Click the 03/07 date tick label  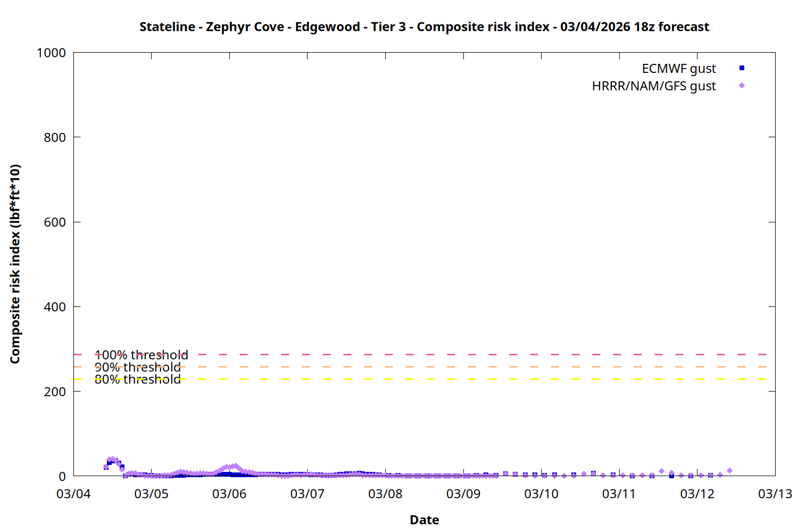[x=307, y=494]
